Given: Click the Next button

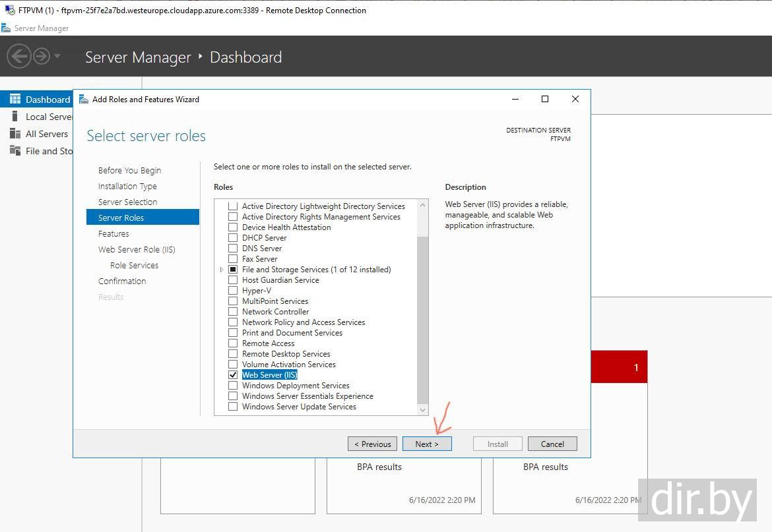Looking at the screenshot, I should (x=426, y=444).
